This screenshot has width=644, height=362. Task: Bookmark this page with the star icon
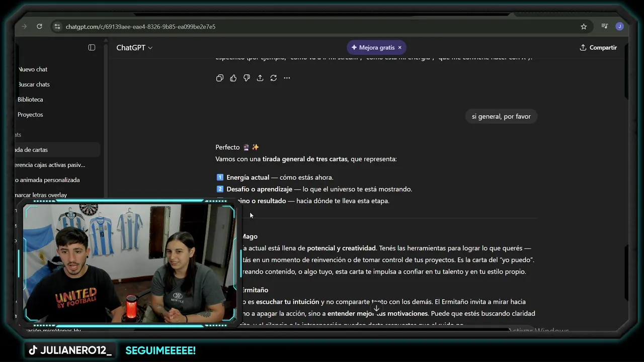(584, 27)
